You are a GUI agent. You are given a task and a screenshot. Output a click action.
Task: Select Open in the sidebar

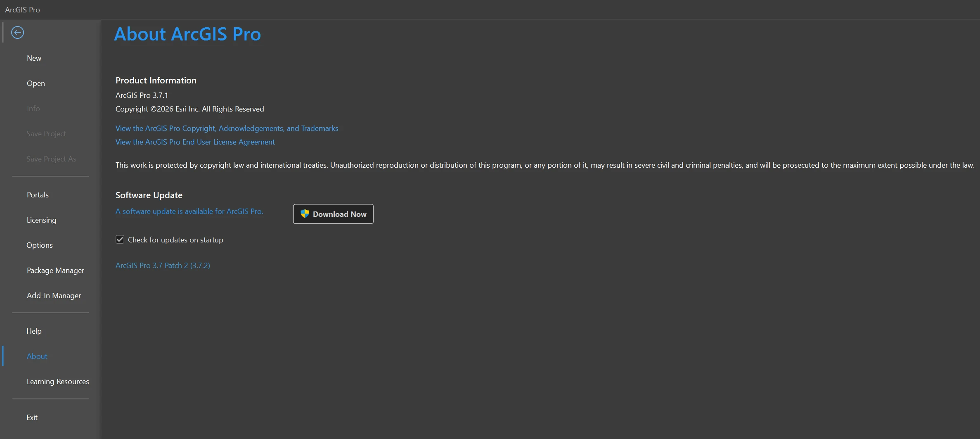[x=36, y=83]
